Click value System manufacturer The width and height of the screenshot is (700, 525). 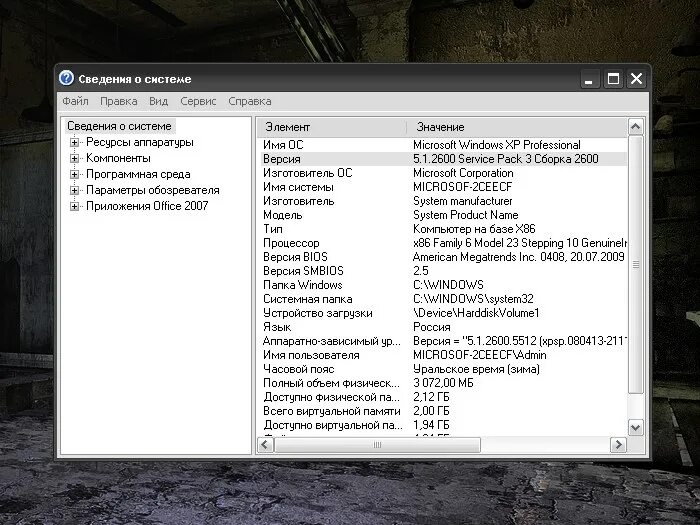tap(462, 201)
